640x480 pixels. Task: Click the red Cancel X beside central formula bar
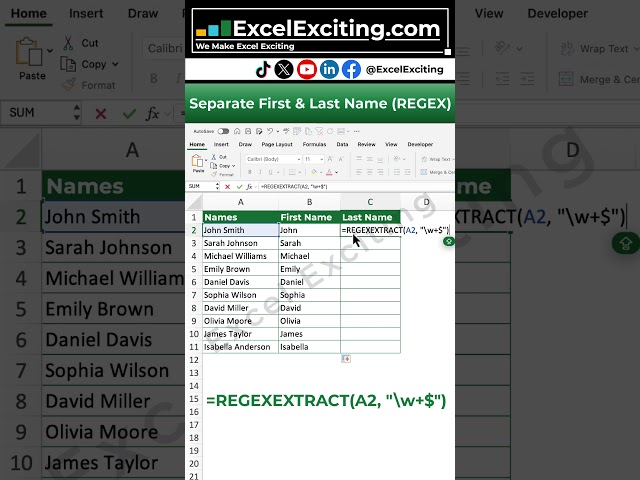pyautogui.click(x=227, y=187)
